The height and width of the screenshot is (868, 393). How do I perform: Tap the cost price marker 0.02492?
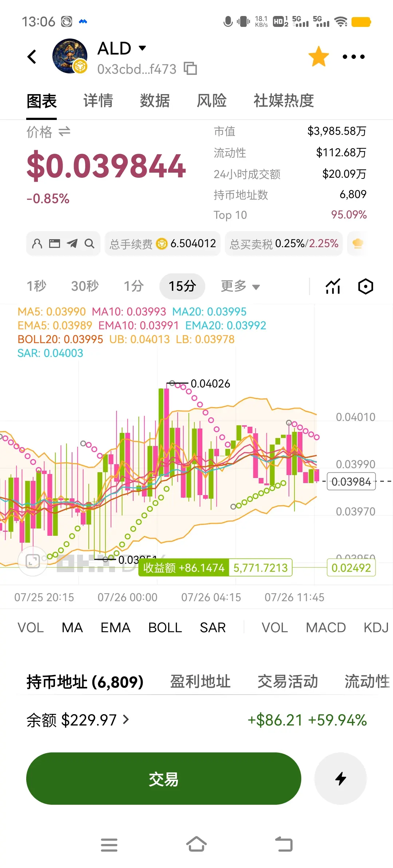click(x=351, y=568)
